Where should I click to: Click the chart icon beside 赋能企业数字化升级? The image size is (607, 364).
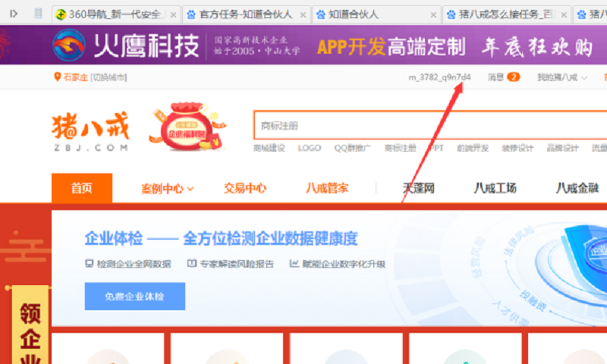click(294, 263)
